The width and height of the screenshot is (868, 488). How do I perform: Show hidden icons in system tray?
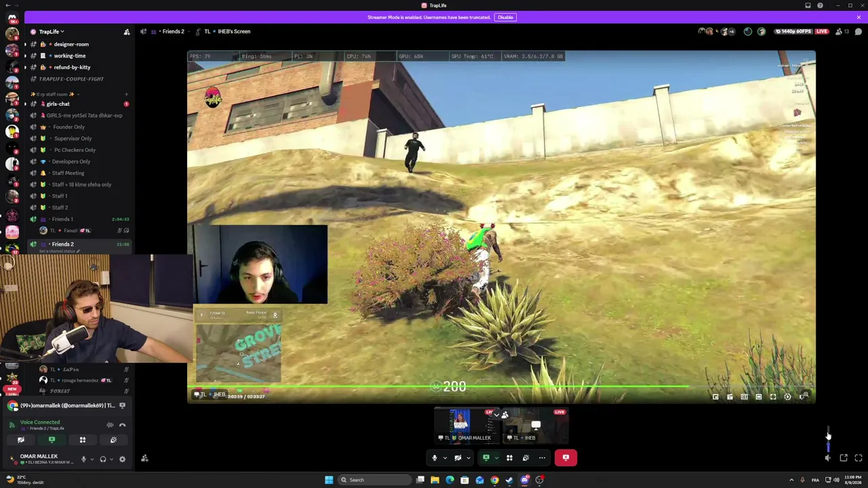click(791, 480)
